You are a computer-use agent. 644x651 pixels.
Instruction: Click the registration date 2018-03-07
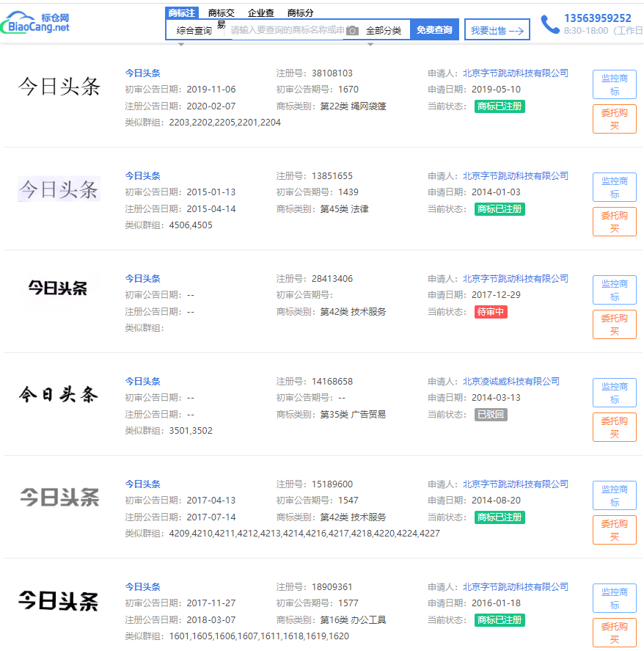point(211,620)
